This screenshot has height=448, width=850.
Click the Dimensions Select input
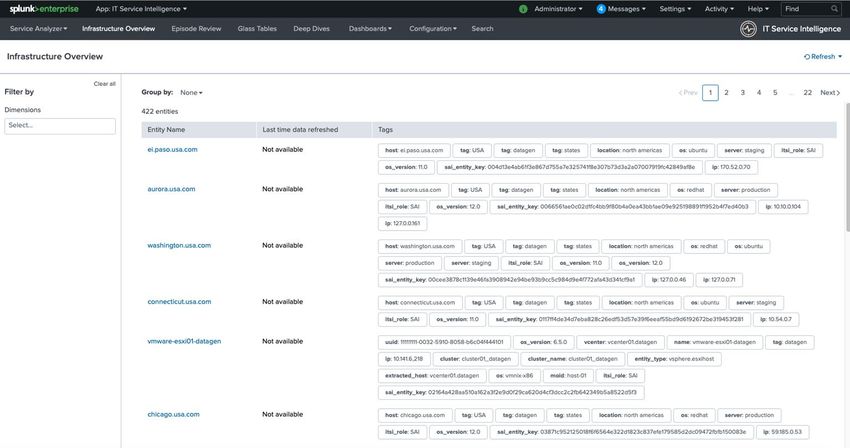pyautogui.click(x=60, y=125)
